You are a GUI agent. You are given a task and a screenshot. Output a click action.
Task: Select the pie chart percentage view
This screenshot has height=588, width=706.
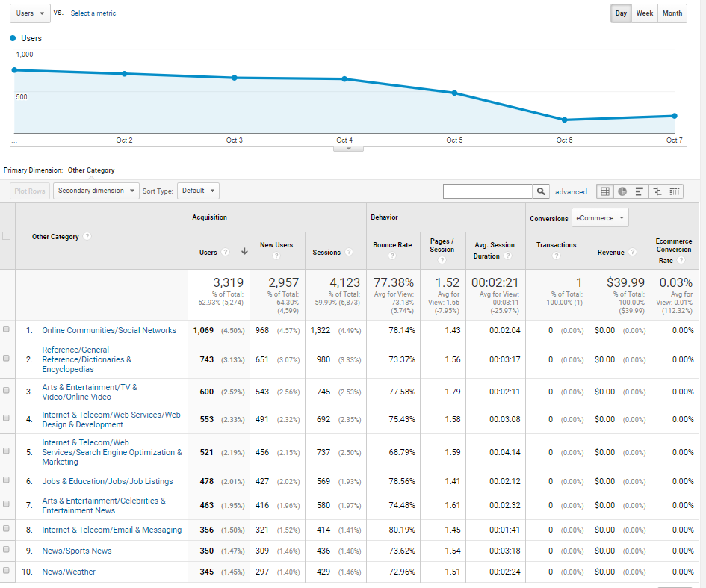point(622,191)
